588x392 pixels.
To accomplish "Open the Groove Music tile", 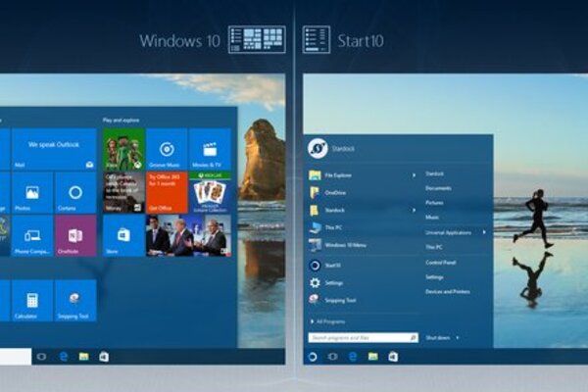I will tap(167, 149).
